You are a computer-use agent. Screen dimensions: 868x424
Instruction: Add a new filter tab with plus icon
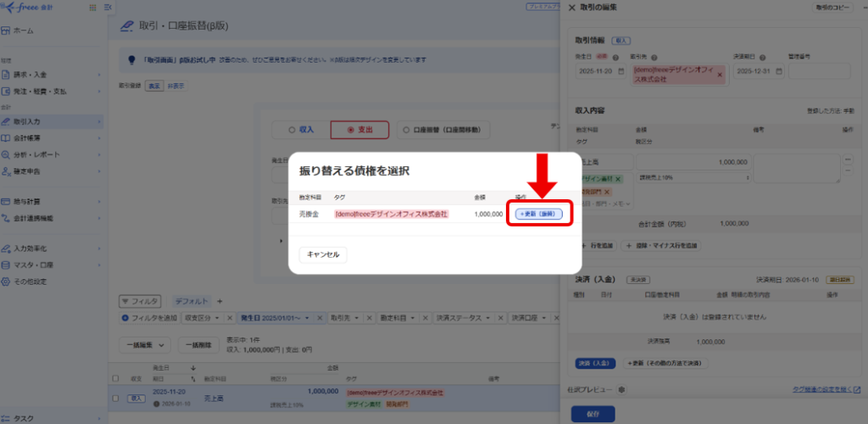220,301
